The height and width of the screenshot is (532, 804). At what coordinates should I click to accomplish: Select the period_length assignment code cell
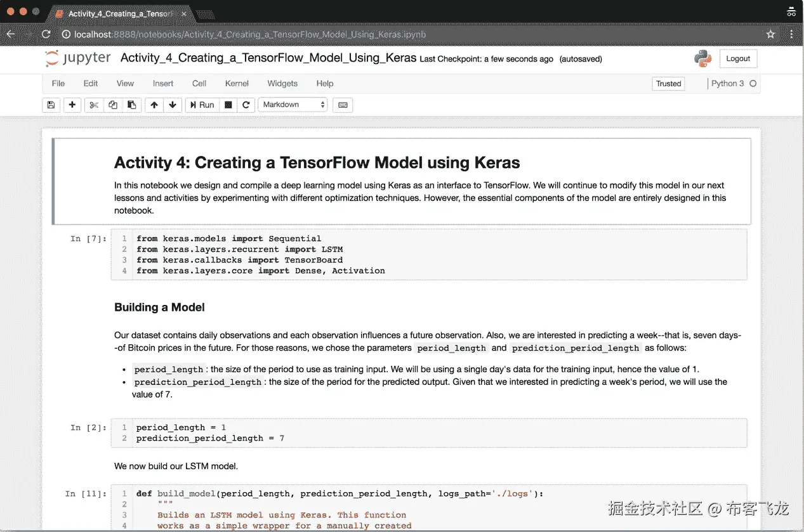[429, 432]
